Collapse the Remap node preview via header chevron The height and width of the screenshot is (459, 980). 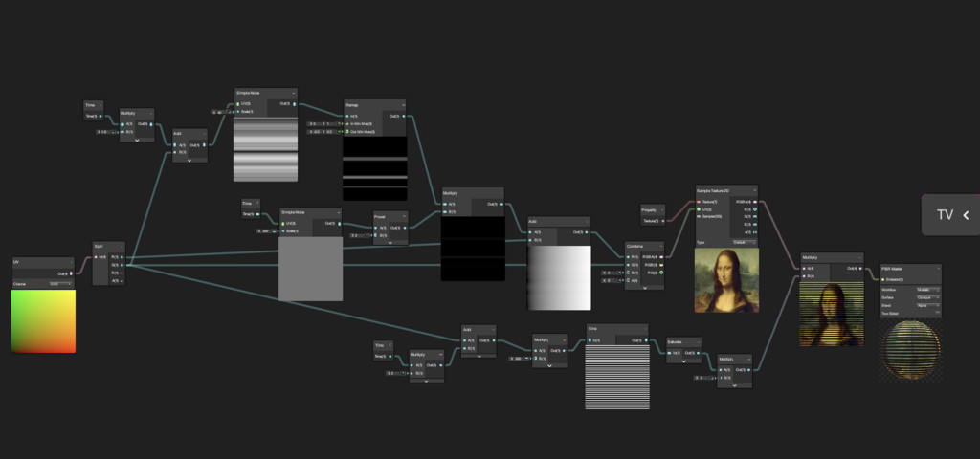403,105
